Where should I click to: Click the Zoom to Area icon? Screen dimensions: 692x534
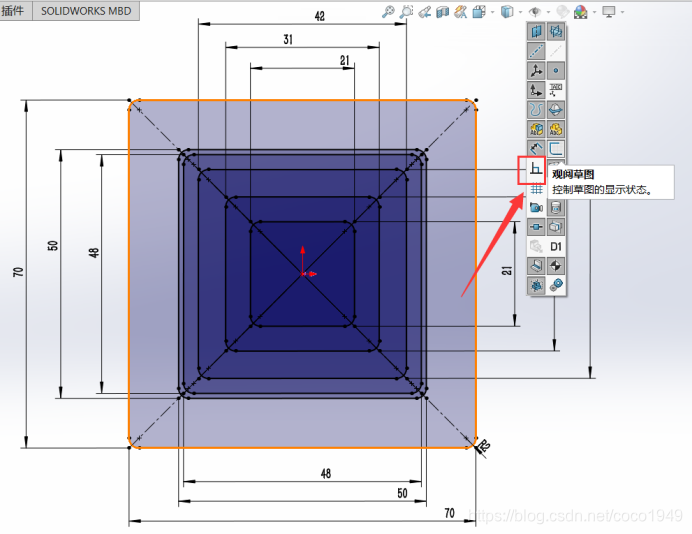click(x=406, y=12)
